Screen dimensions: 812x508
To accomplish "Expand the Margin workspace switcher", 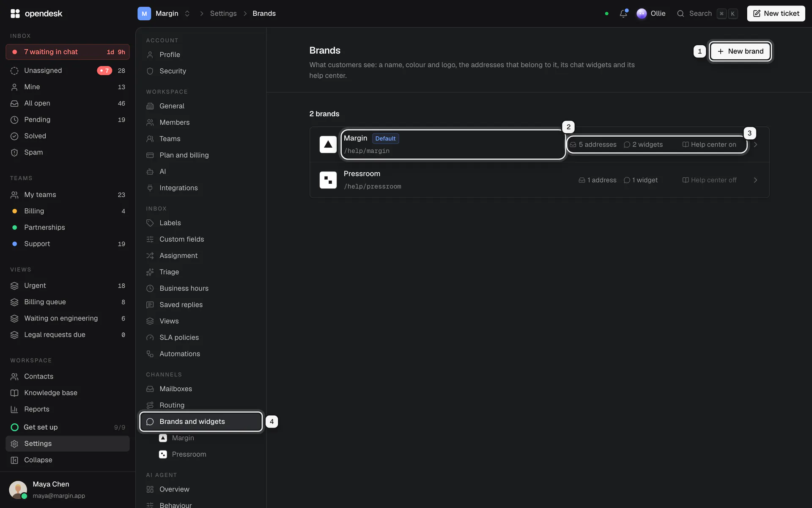I will click(x=187, y=14).
